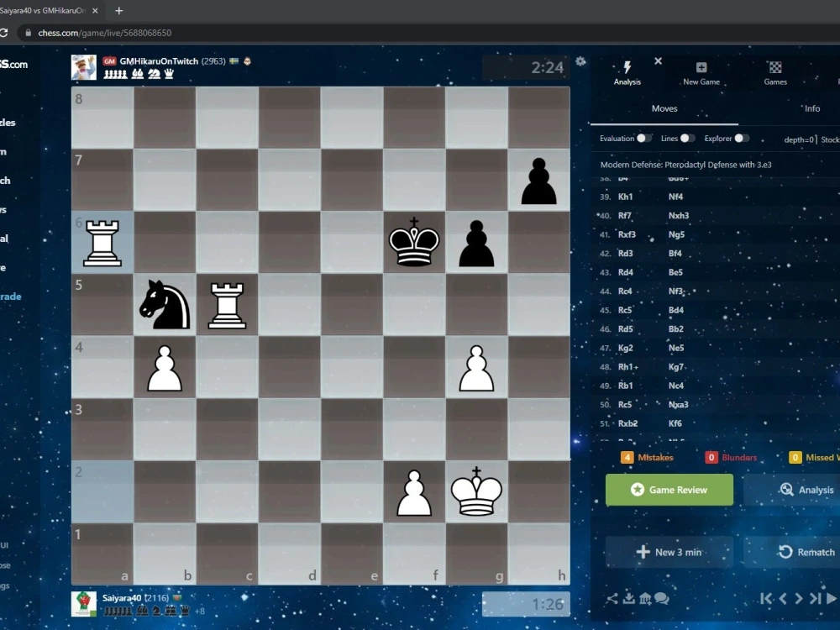840x630 pixels.
Task: Click GMHikaruOnTwitch username link
Action: (159, 61)
